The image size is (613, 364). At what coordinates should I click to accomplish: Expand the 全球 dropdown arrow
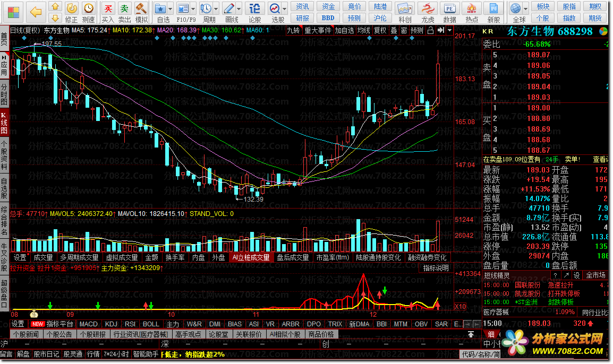pyautogui.click(x=525, y=8)
